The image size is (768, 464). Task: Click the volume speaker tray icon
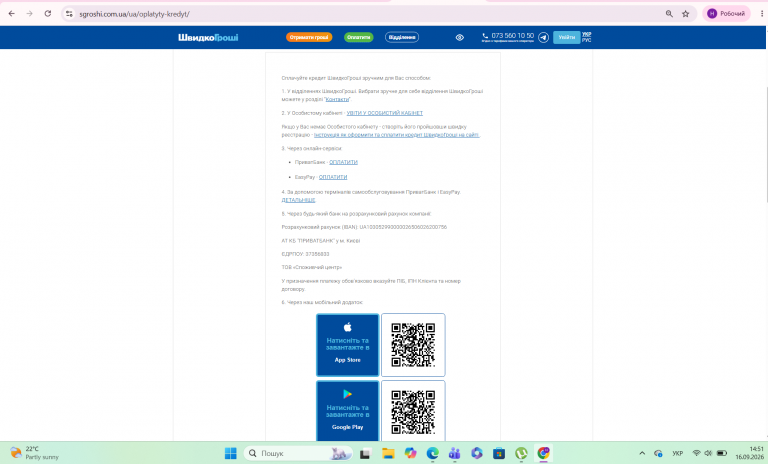tap(708, 453)
